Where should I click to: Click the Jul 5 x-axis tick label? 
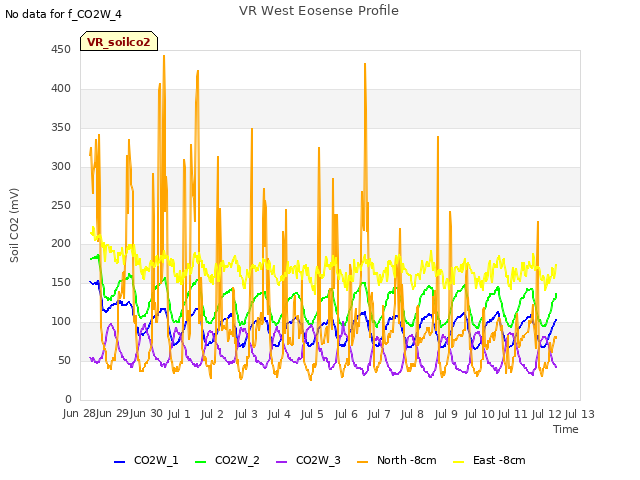point(312,414)
